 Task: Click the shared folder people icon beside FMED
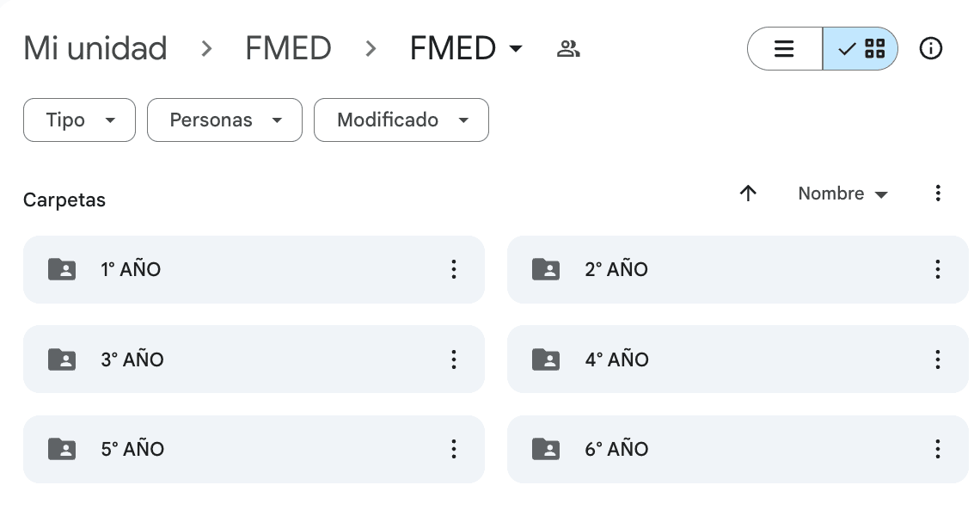[568, 49]
